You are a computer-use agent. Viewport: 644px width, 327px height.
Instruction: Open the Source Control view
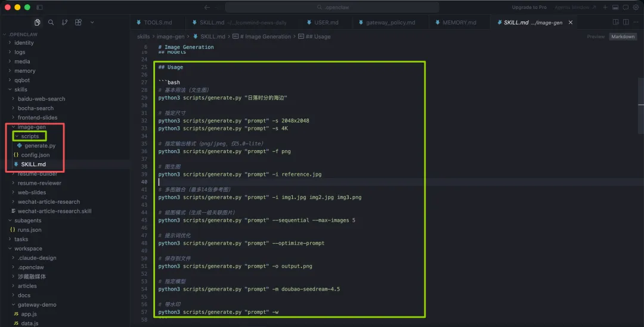tap(64, 22)
